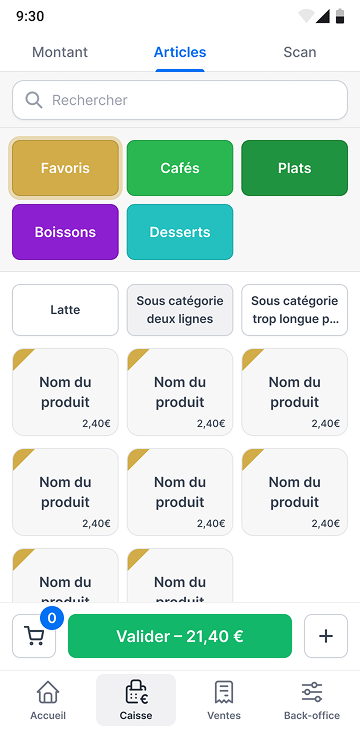
Task: Select the Caisse register icon
Action: (x=136, y=692)
